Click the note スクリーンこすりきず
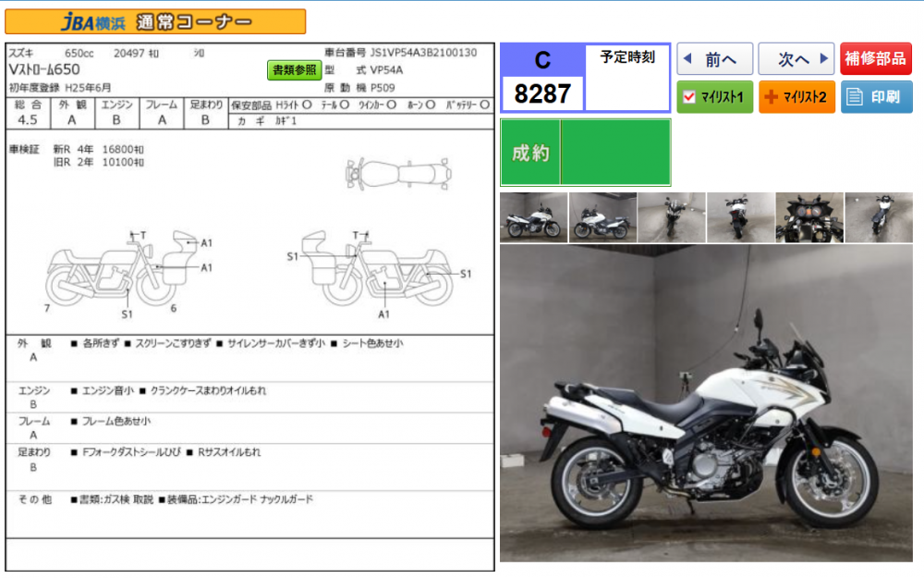This screenshot has height=578, width=924. pos(173,343)
